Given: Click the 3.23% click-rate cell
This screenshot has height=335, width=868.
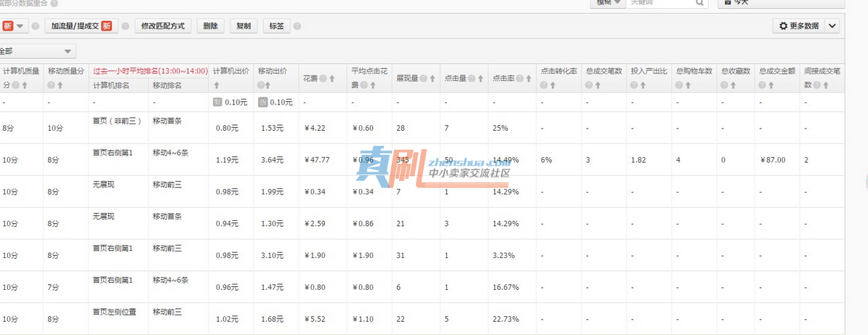Looking at the screenshot, I should [x=503, y=255].
